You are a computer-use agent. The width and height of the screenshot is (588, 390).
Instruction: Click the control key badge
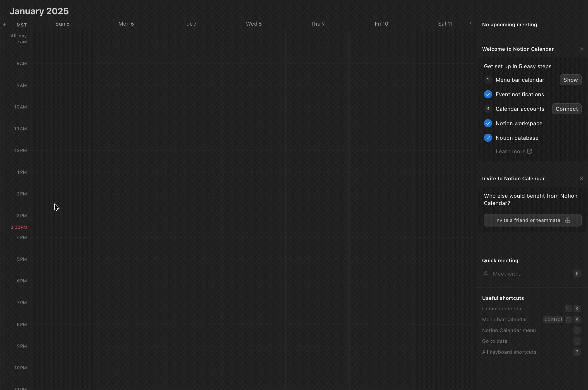click(x=553, y=320)
